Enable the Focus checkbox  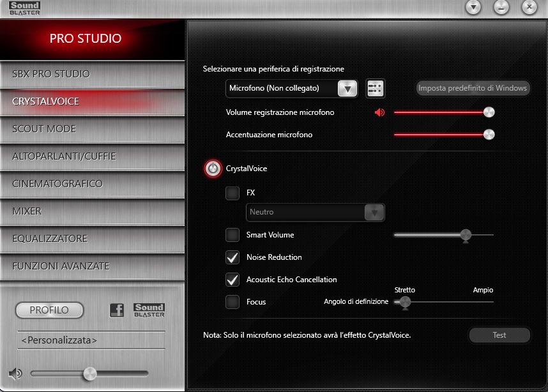232,302
